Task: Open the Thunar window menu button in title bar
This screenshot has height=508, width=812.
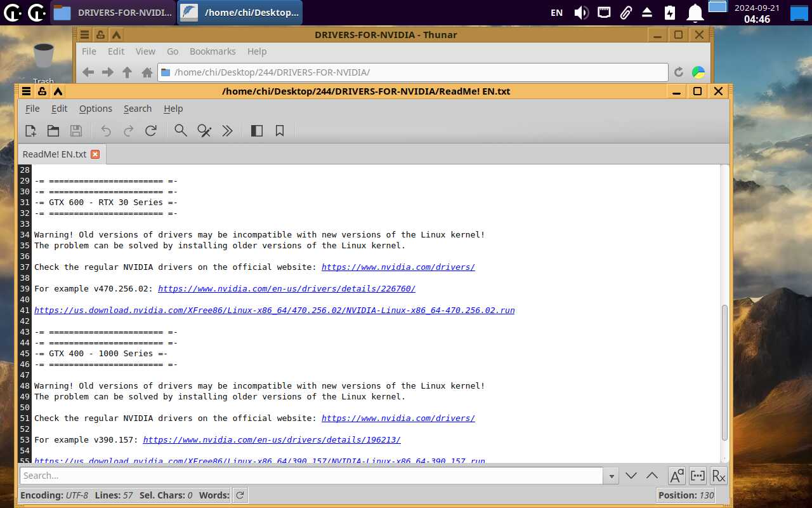Action: (x=84, y=35)
